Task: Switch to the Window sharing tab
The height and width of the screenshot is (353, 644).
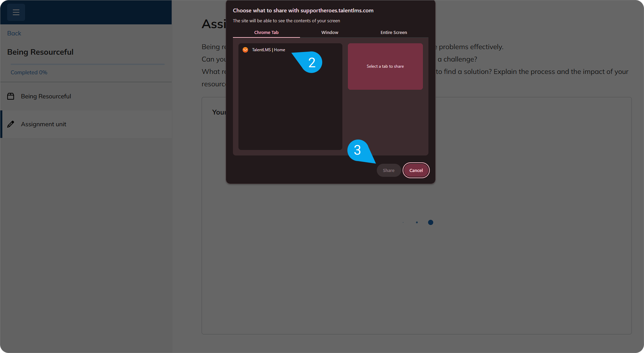Action: [x=330, y=32]
